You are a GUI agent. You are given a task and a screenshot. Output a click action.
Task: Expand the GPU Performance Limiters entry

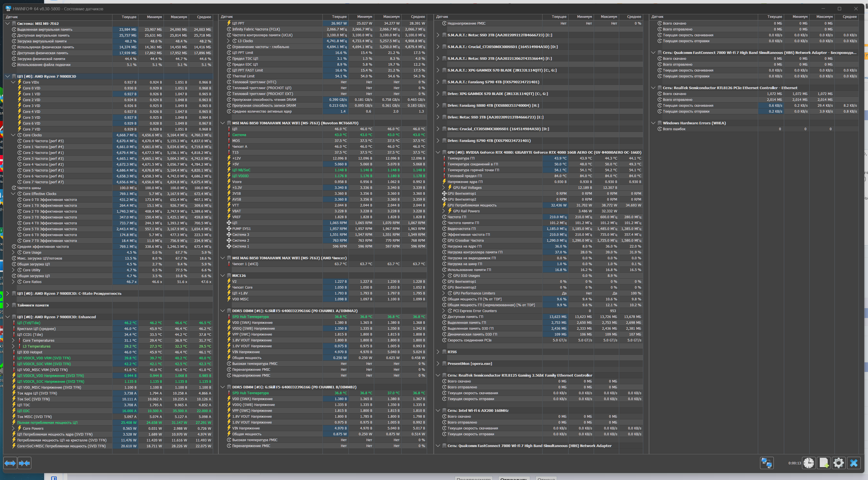click(444, 293)
